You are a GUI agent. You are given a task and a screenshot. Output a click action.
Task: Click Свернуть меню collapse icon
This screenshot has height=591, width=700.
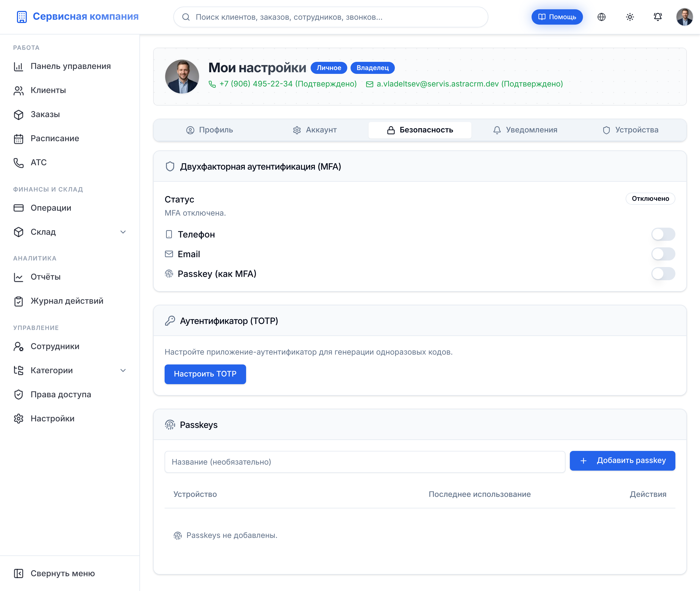point(19,573)
